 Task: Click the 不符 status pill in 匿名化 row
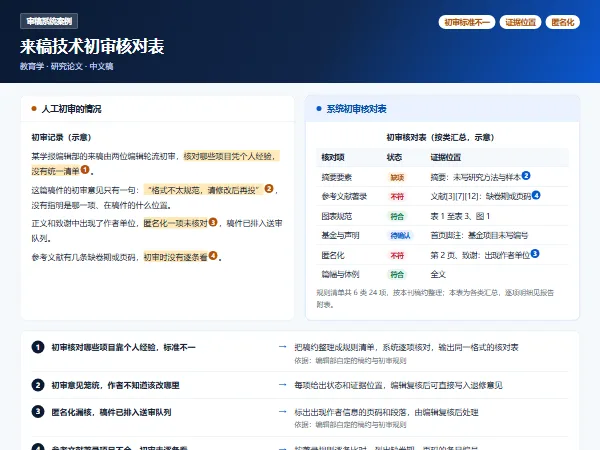397,255
